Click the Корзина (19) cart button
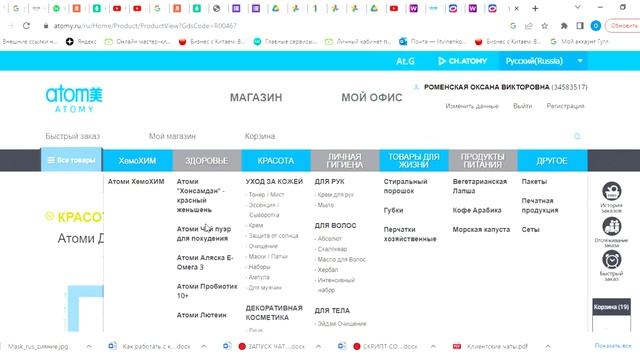 point(611,307)
